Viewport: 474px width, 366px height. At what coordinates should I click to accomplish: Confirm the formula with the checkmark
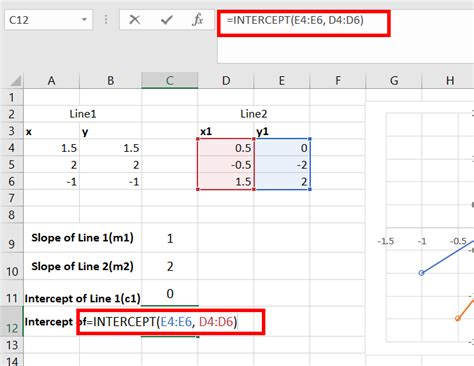(x=166, y=20)
